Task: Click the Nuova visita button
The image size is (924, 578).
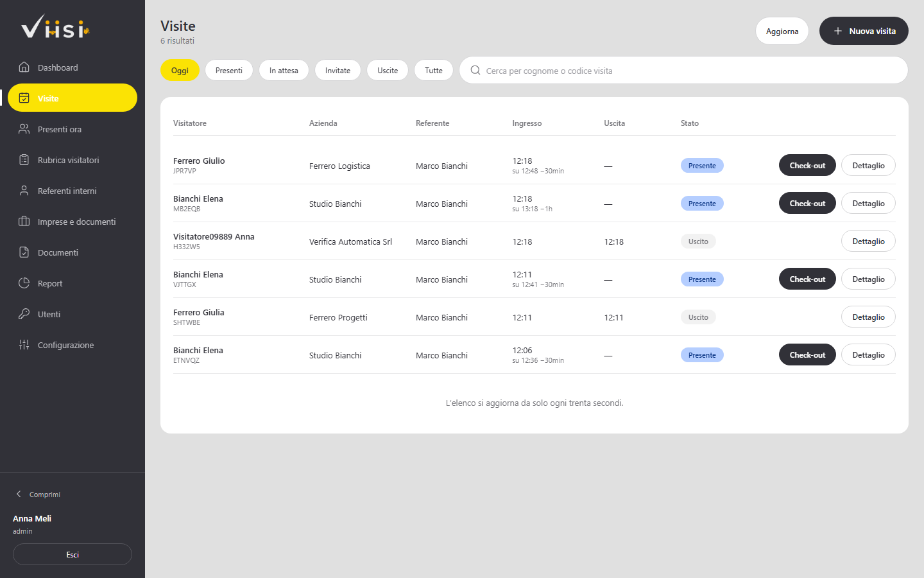Action: [x=864, y=31]
